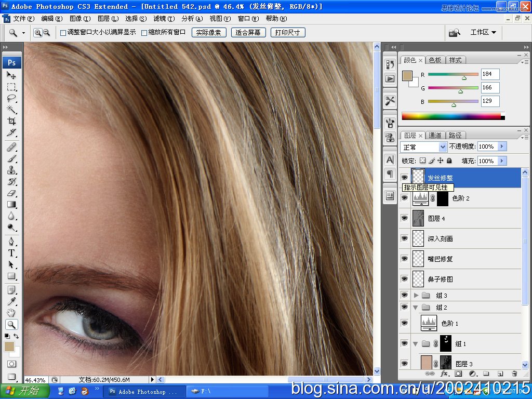
Task: Open the Windows 开始 start menu
Action: [25, 391]
